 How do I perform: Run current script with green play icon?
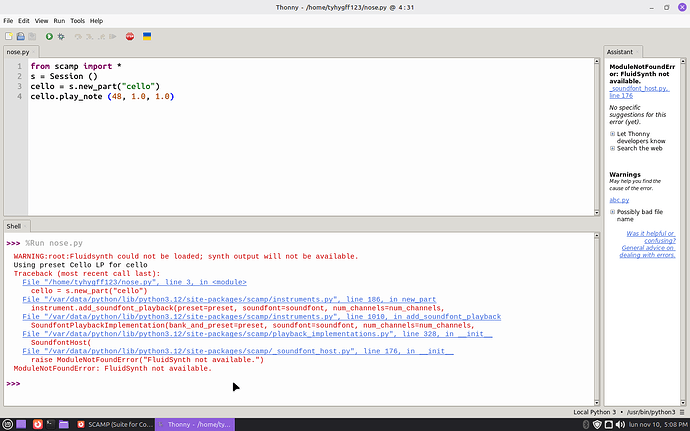(x=48, y=36)
